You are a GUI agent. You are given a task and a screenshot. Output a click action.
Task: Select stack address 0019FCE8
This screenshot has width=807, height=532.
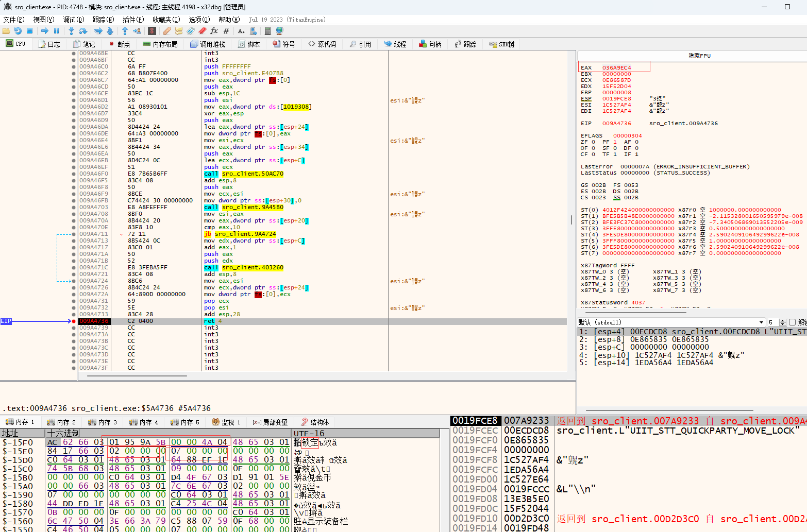475,421
